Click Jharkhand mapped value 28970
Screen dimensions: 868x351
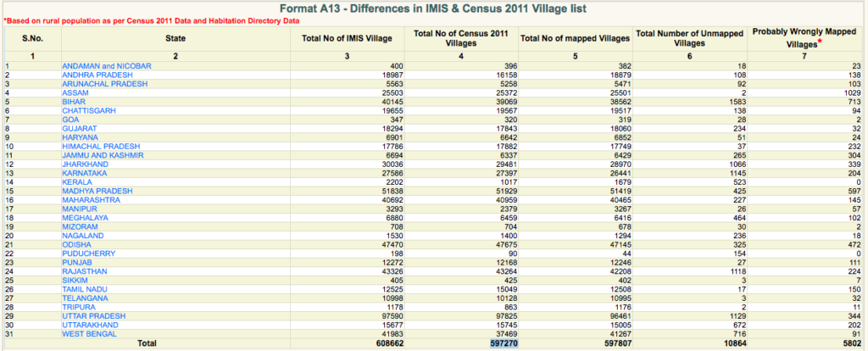tap(621, 164)
